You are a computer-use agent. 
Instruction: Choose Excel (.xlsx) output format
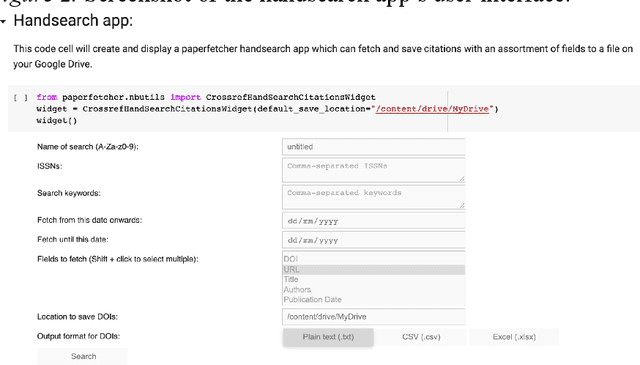coord(514,337)
